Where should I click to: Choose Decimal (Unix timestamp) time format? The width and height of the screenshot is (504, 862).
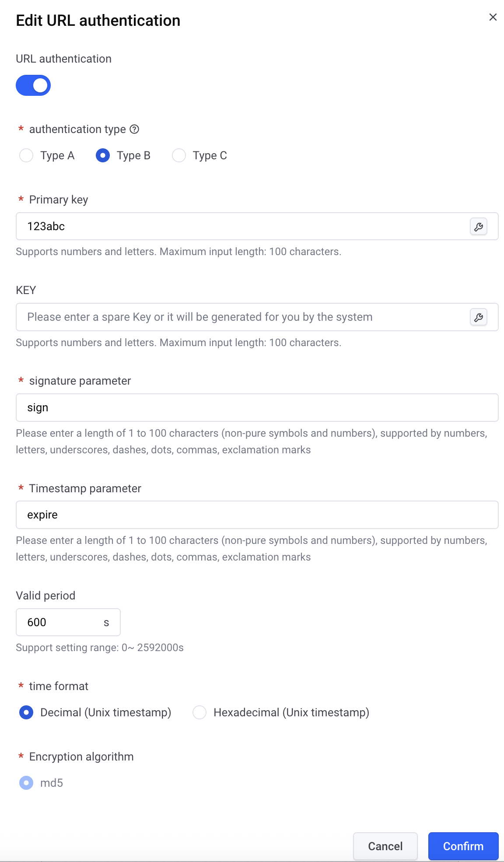(26, 712)
